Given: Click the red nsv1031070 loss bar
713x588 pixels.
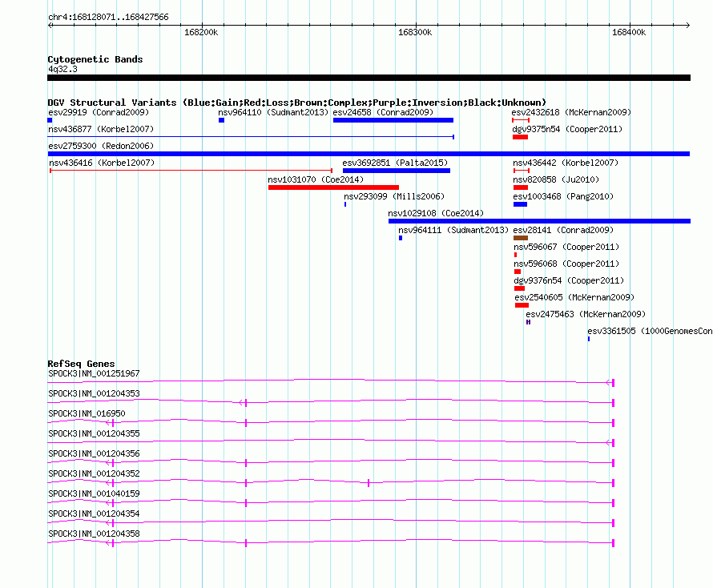Looking at the screenshot, I should coord(333,187).
